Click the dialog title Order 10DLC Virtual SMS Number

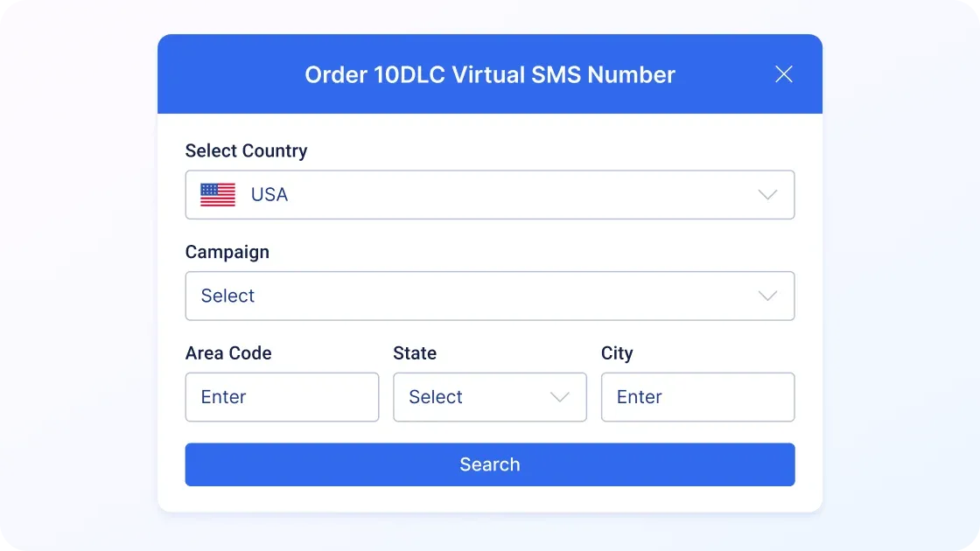[x=490, y=74]
